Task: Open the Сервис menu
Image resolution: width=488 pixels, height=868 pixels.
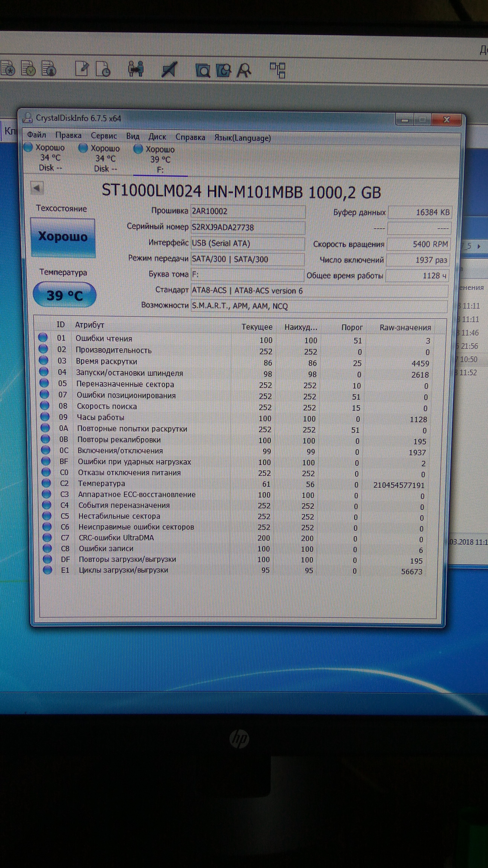Action: pyautogui.click(x=104, y=136)
